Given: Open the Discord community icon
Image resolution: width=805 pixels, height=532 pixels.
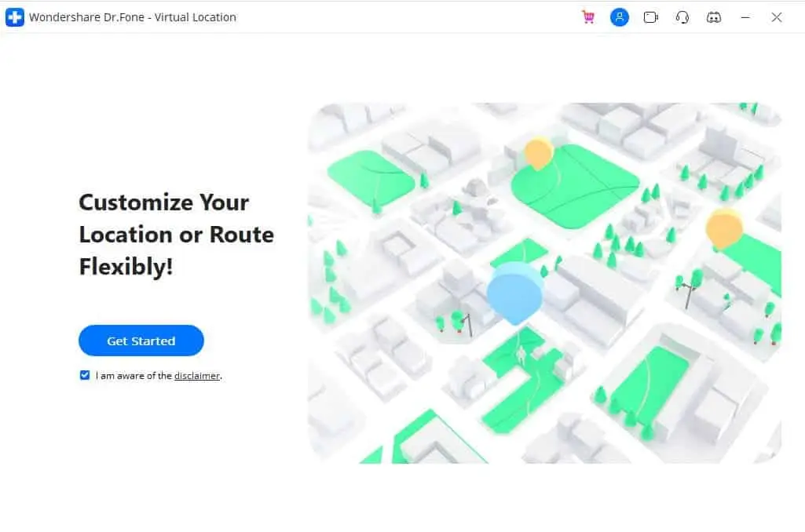Looking at the screenshot, I should coord(714,17).
